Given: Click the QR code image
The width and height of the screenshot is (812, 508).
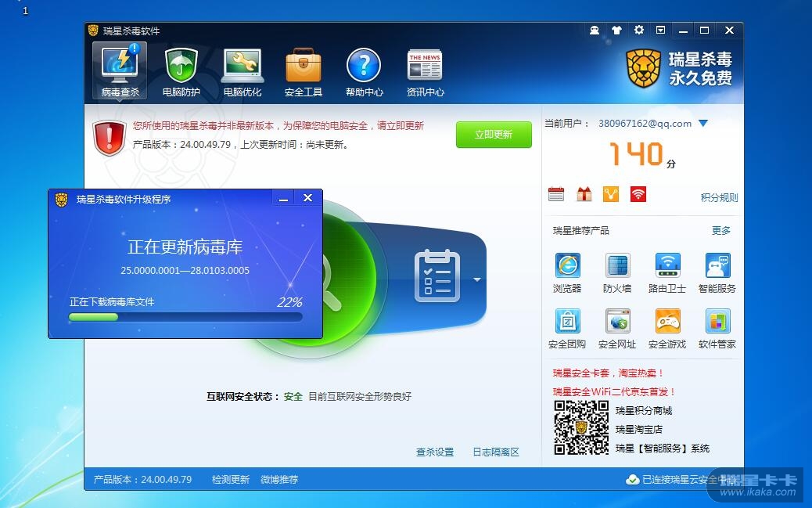Looking at the screenshot, I should point(581,427).
